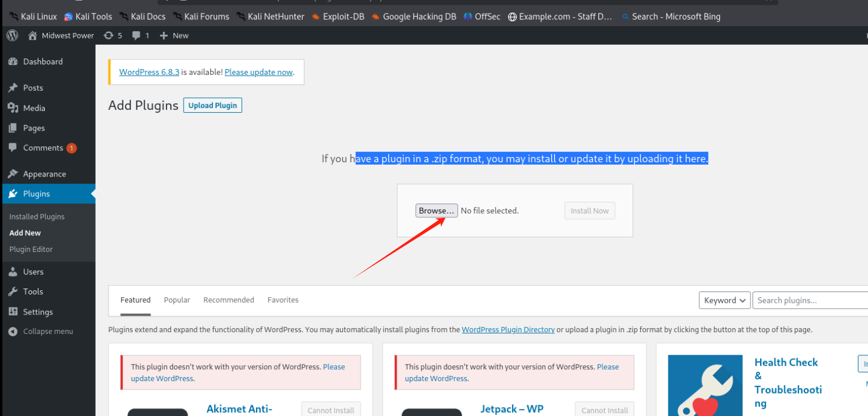This screenshot has width=868, height=416.
Task: Open the updates icon showing 5
Action: click(109, 35)
